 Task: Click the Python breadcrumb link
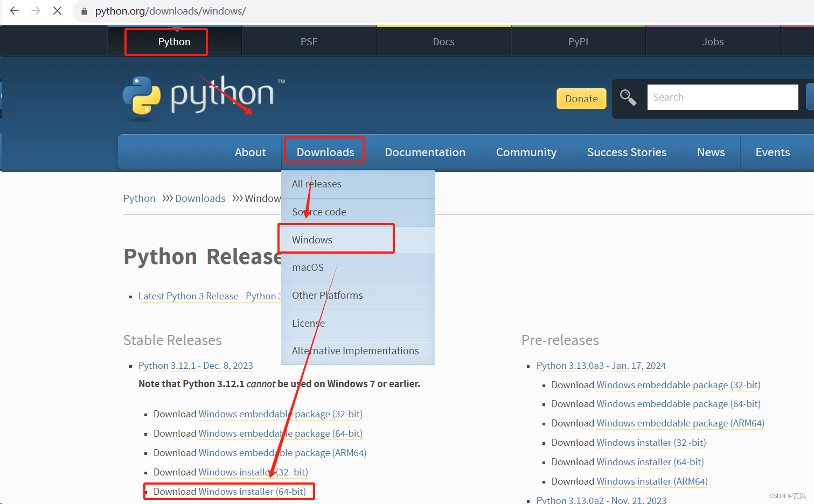coord(139,198)
